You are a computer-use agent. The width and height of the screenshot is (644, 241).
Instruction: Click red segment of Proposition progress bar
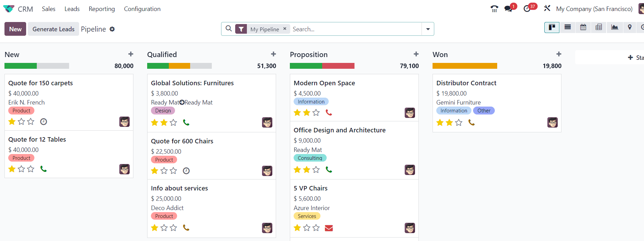338,66
